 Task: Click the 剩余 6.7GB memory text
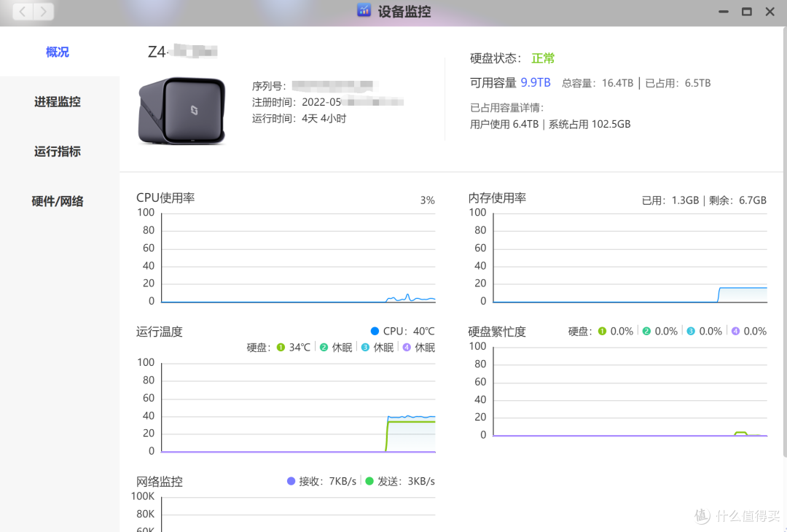click(x=737, y=200)
